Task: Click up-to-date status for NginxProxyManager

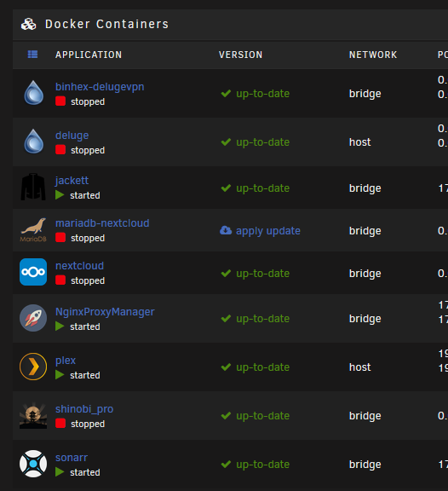Action: (263, 319)
